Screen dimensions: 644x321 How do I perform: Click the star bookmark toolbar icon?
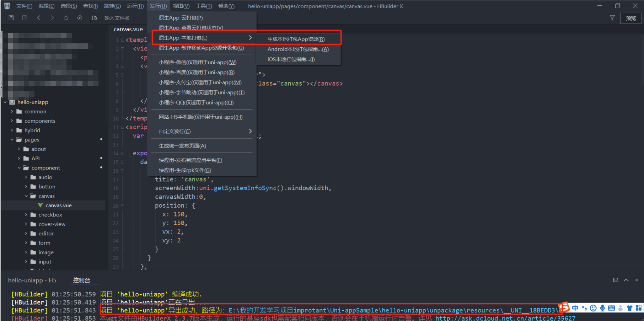66,18
